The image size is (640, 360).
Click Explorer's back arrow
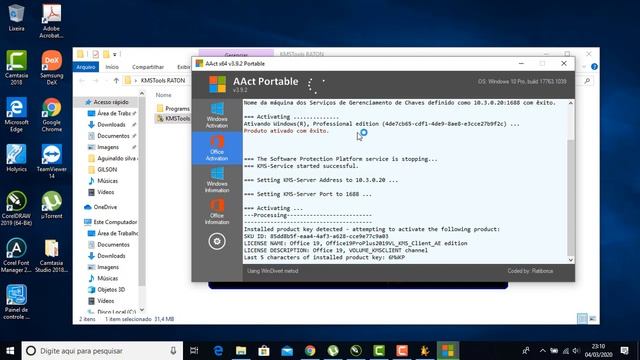pos(82,81)
